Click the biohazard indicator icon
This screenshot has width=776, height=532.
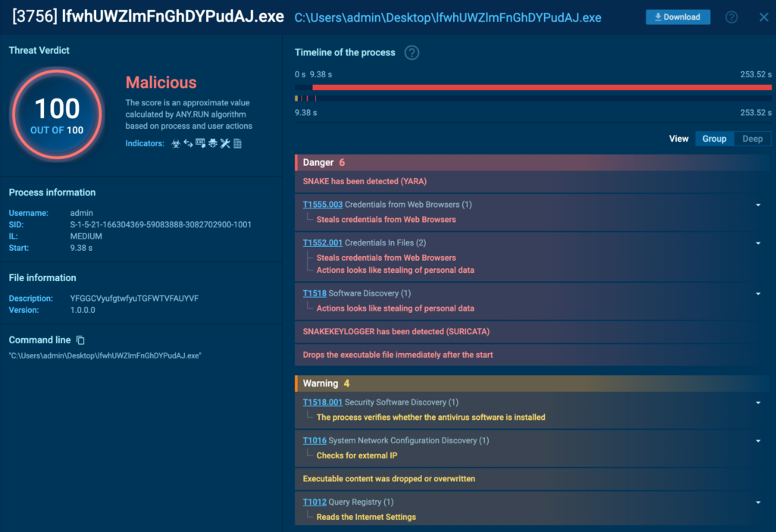176,143
